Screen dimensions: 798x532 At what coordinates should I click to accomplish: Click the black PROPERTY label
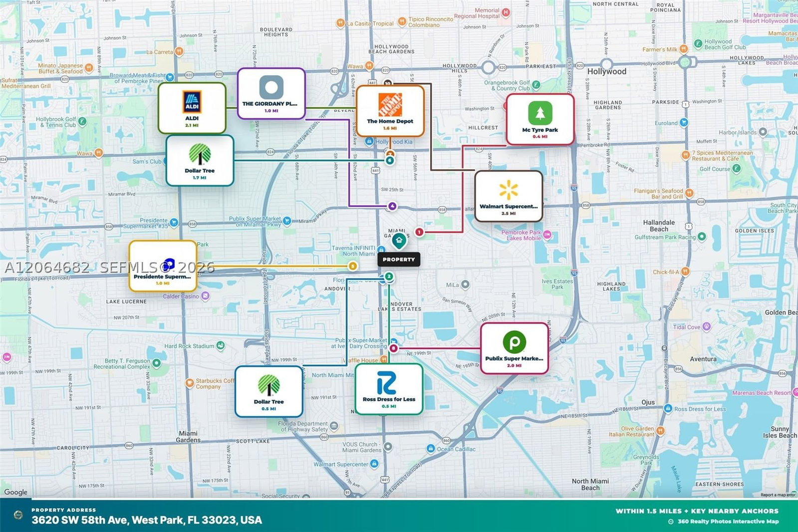click(399, 260)
